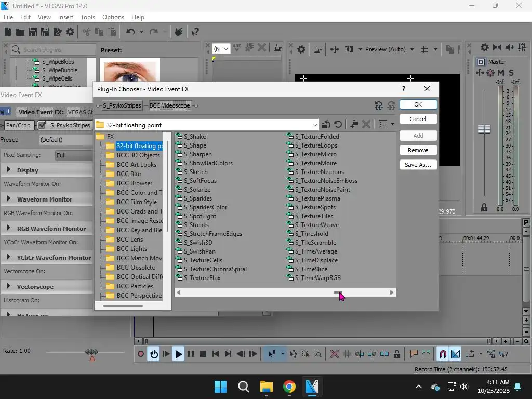Viewport: 532px width, 399px height.
Task: Click the Cut scissors icon in main toolbar
Action: pyautogui.click(x=87, y=32)
